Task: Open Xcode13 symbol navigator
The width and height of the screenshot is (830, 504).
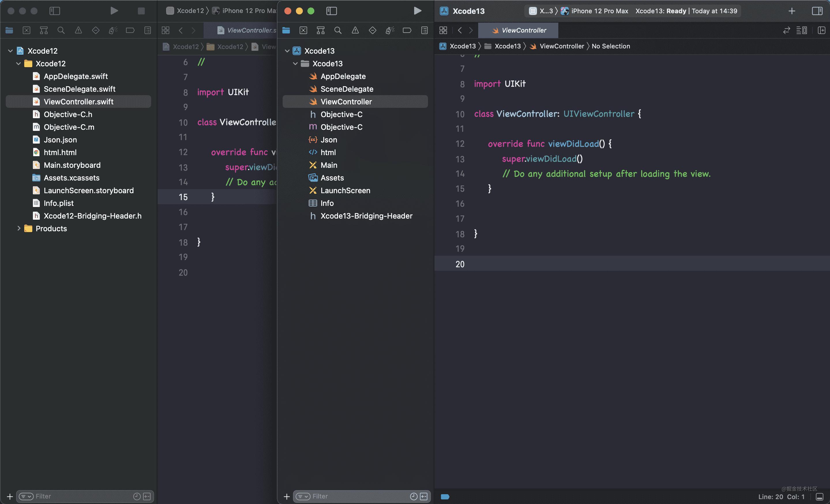Action: (320, 30)
